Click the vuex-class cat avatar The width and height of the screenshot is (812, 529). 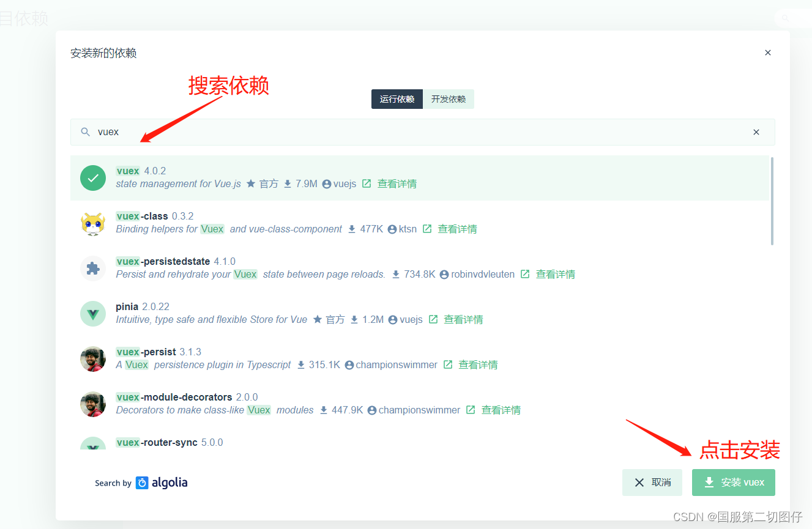93,223
